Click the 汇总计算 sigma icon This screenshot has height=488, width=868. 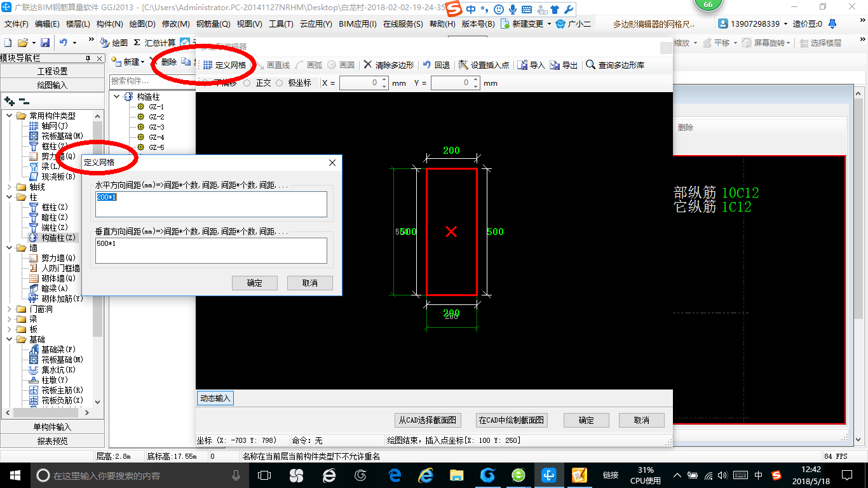(137, 43)
